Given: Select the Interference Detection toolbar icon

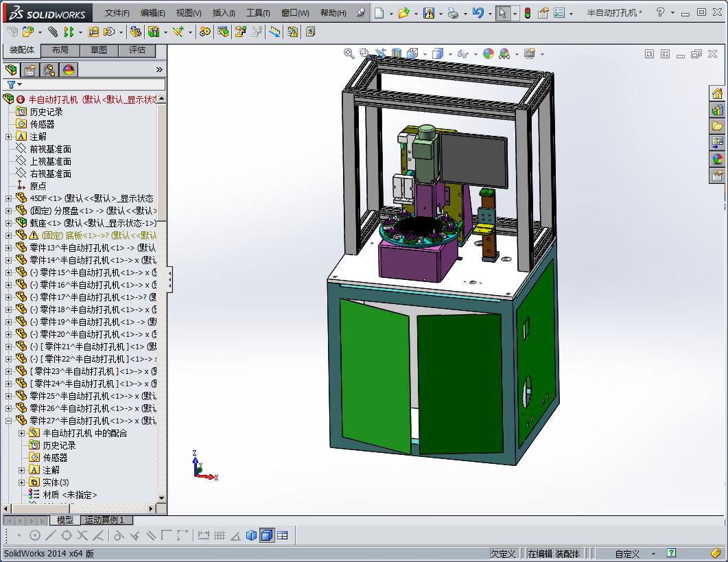Looking at the screenshot, I should click(292, 32).
